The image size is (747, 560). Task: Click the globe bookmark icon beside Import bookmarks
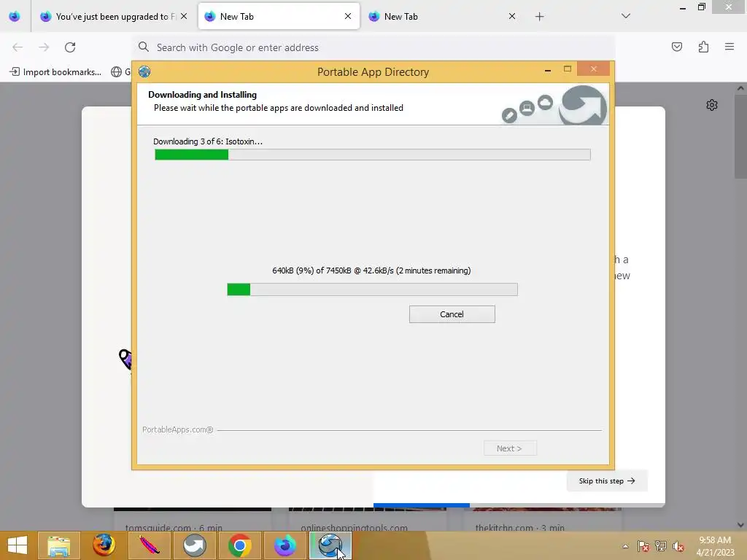click(x=116, y=72)
